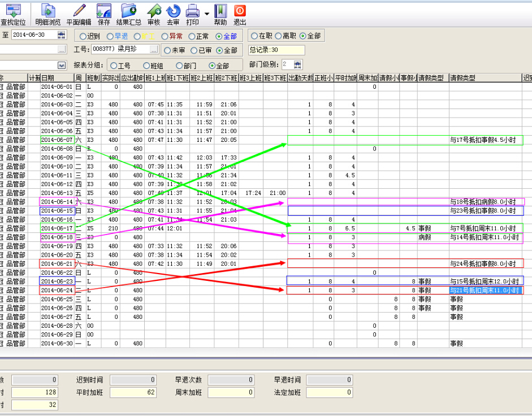This screenshot has width=532, height=416.
Task: Adjust the 部门级别 stepper control
Action: [x=297, y=64]
